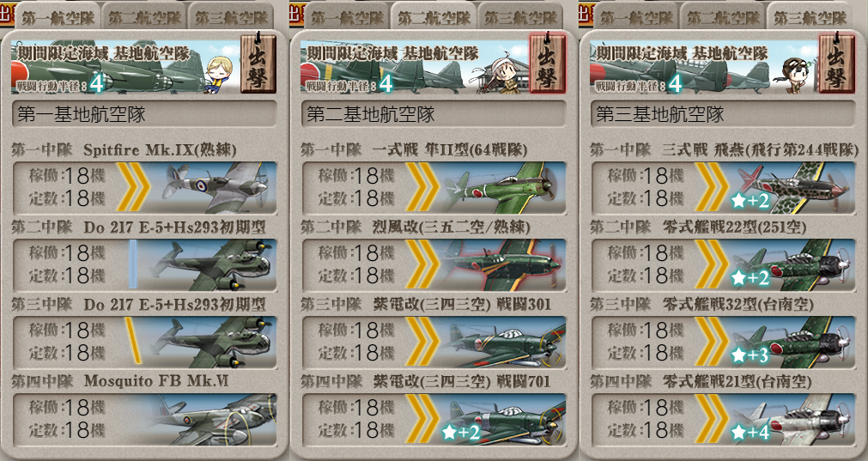Select the 烈風改(三五二空/熟練) plane image
Screen dimensions: 868x461
(x=502, y=265)
